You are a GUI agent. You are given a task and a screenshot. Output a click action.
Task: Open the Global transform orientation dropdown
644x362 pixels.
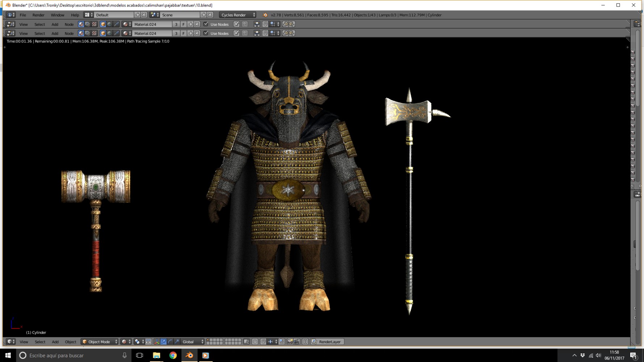coord(193,342)
